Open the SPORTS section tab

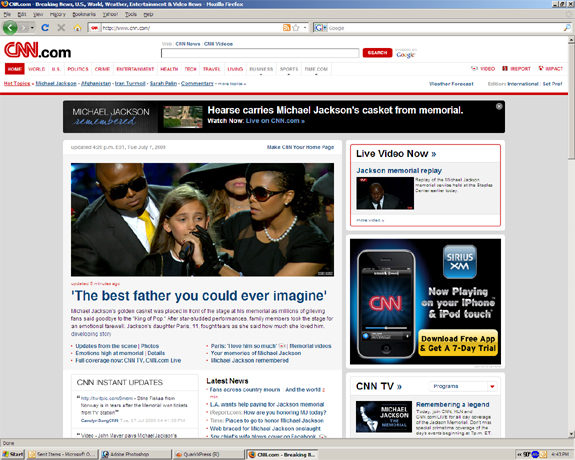(x=289, y=69)
